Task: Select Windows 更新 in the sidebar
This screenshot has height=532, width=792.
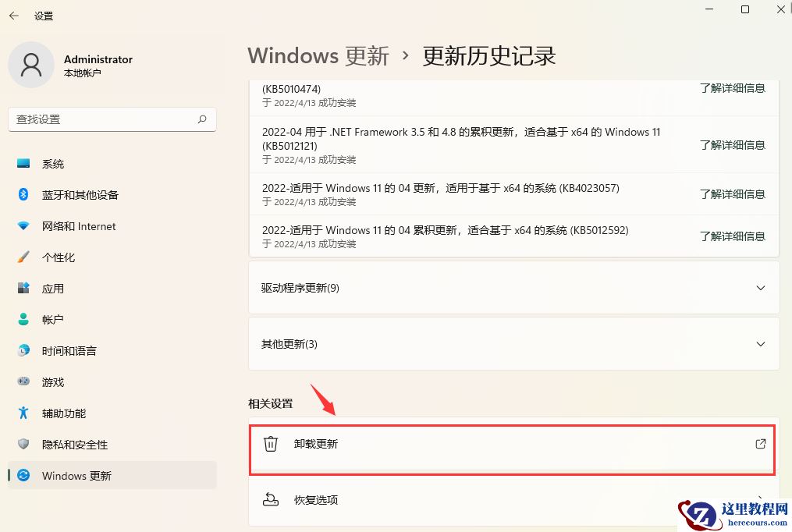Action: 76,475
